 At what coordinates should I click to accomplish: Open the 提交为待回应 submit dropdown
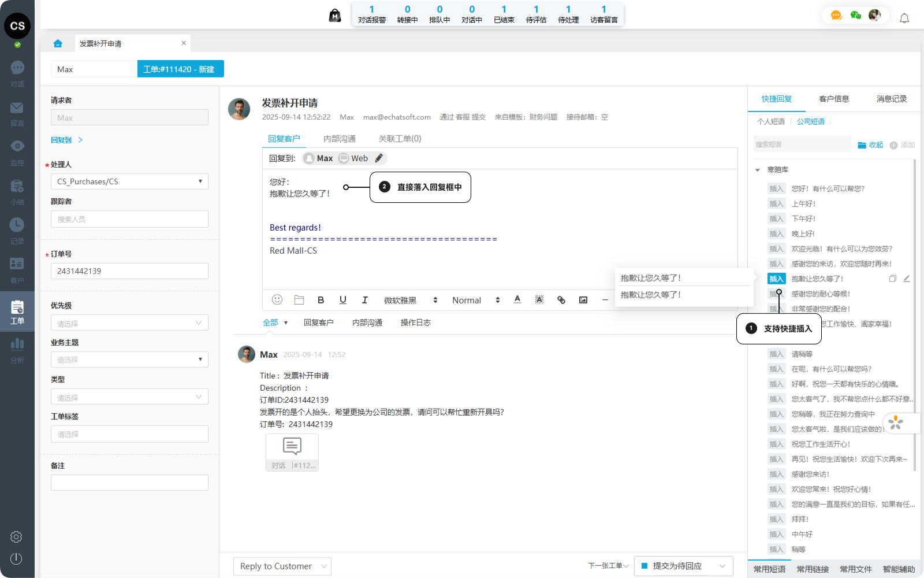(722, 566)
